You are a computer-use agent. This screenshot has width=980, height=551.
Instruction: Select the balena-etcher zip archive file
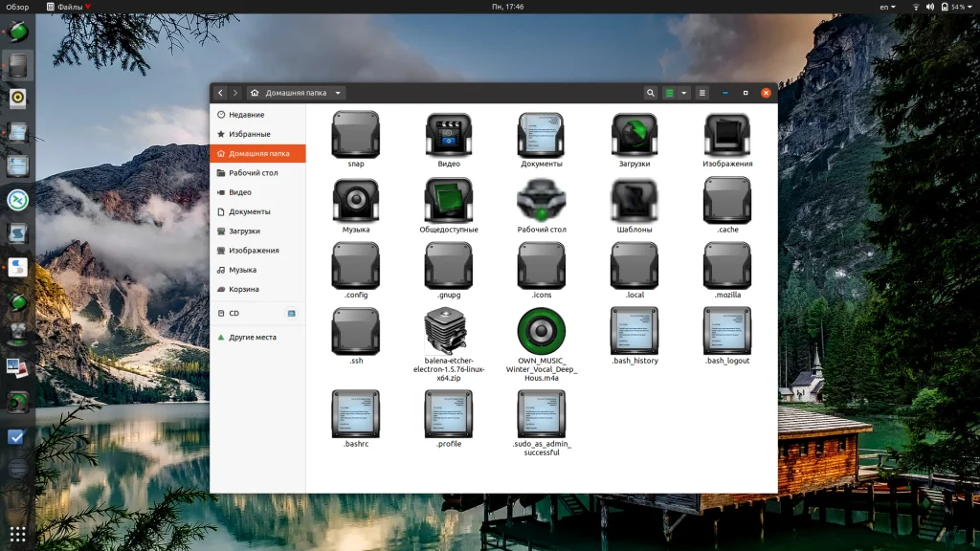pyautogui.click(x=449, y=332)
